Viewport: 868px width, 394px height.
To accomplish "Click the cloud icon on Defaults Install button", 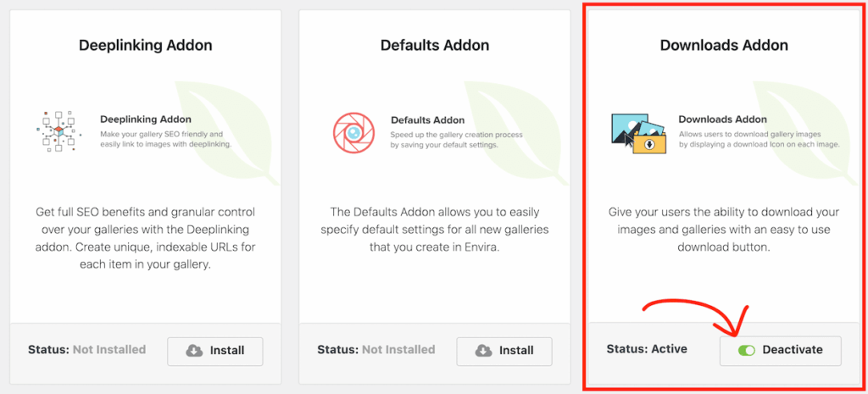I will [x=484, y=350].
